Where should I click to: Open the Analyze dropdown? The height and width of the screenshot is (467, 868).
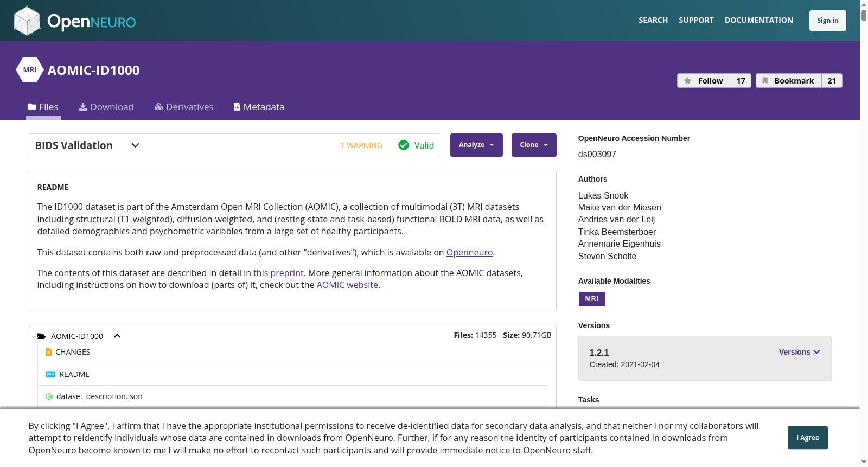pos(476,145)
